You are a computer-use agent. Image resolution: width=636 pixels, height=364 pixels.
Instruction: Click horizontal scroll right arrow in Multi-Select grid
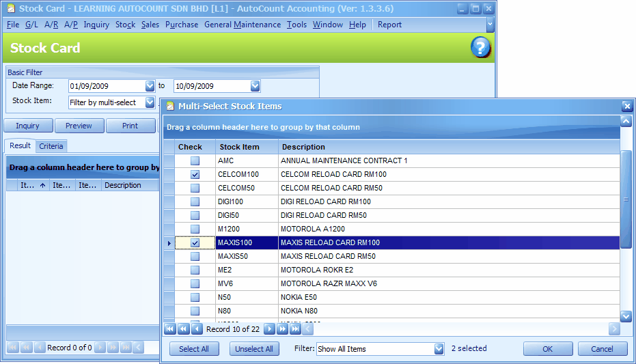614,328
